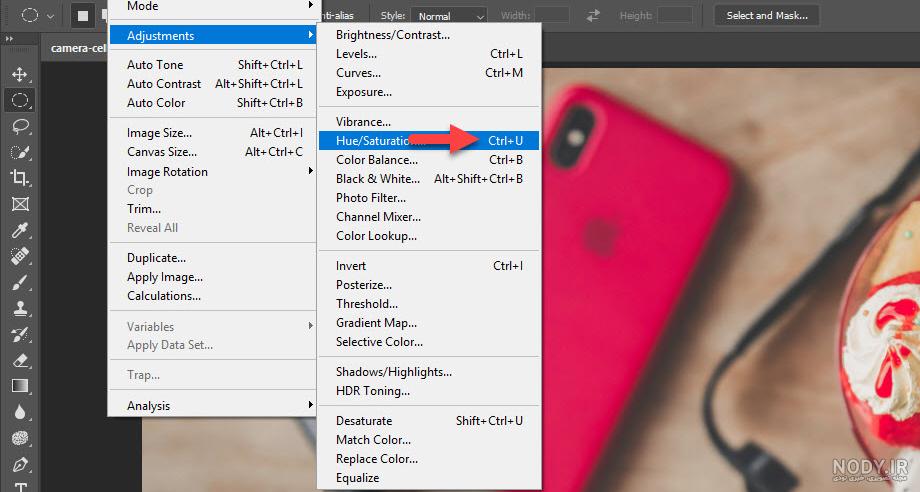Select the Lasso tool
Image resolution: width=920 pixels, height=492 pixels.
click(20, 126)
